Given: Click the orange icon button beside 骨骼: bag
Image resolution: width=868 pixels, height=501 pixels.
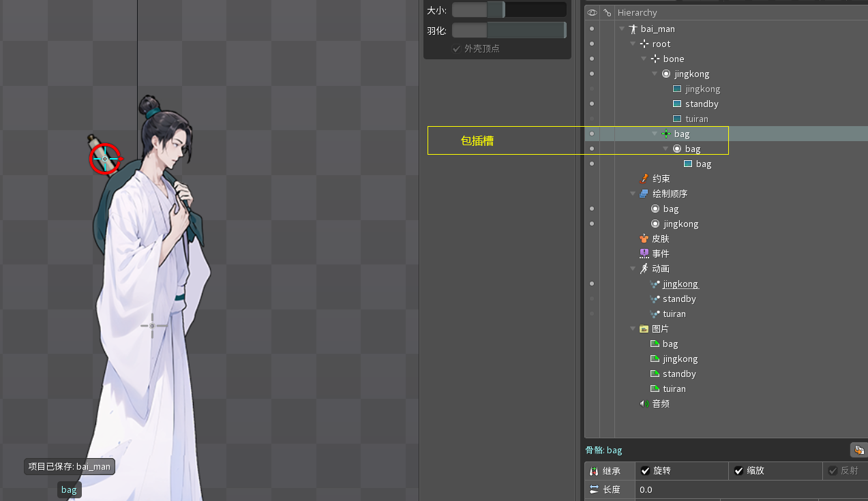Looking at the screenshot, I should click(x=858, y=450).
